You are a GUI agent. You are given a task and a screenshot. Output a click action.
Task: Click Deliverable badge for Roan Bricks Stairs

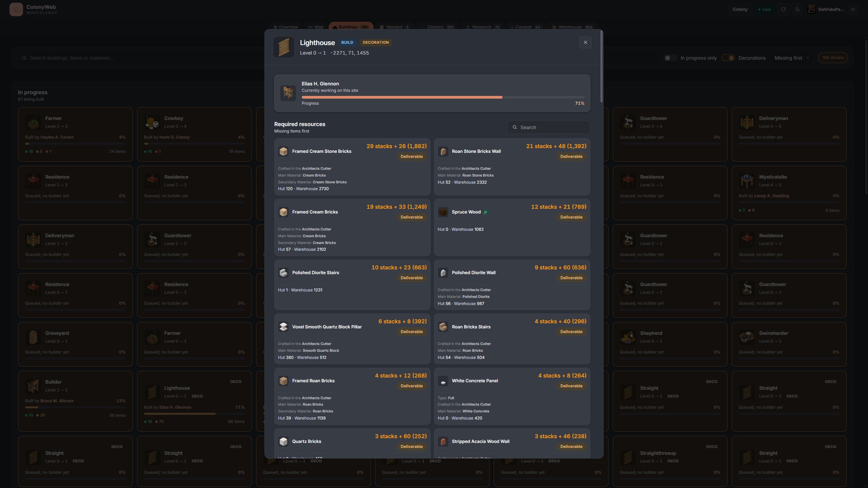[571, 332]
